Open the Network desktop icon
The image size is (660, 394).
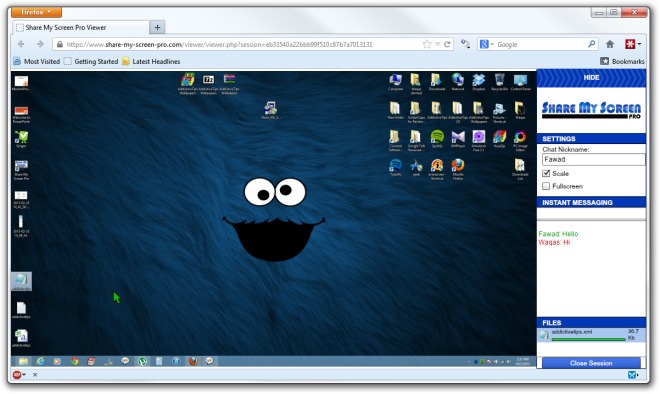click(458, 82)
